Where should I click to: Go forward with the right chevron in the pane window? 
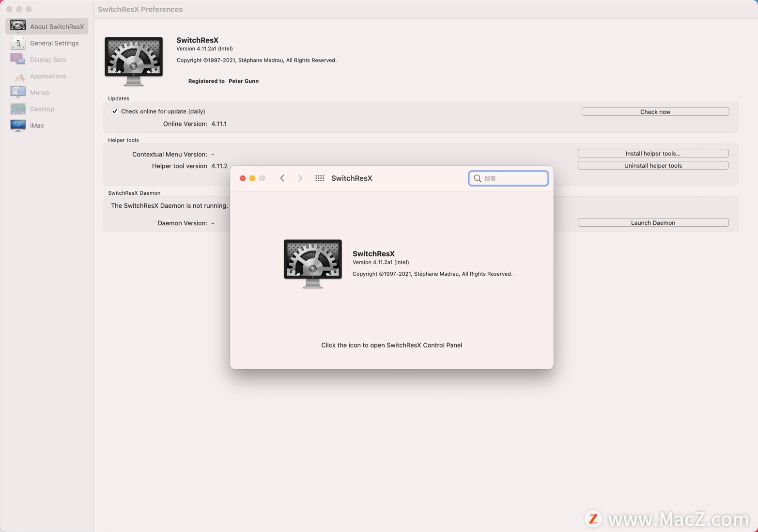(x=300, y=178)
